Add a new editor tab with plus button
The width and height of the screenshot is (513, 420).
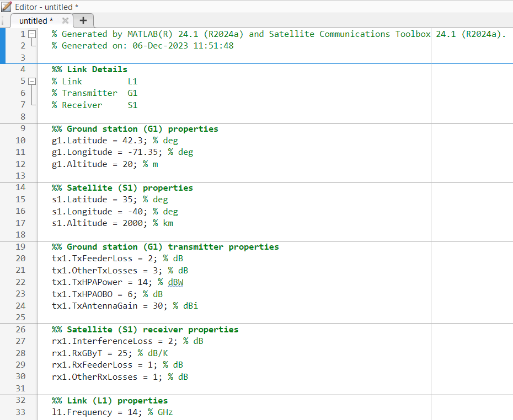(83, 21)
